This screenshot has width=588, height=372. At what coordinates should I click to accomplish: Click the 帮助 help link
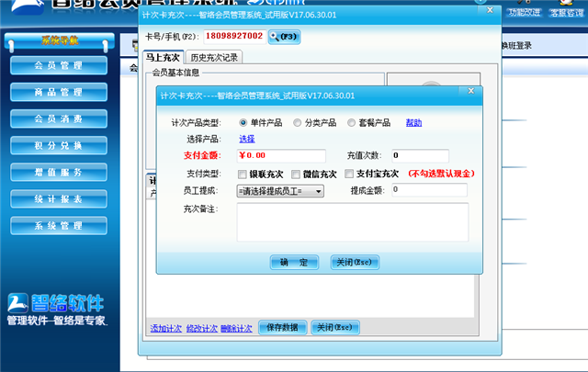click(x=413, y=123)
